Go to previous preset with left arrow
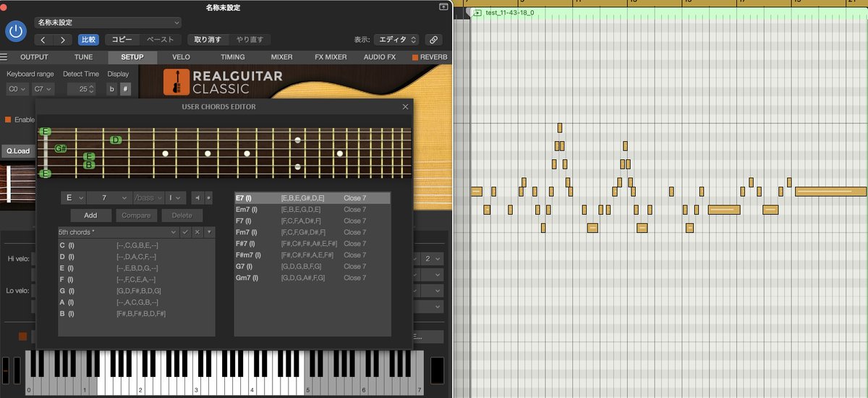Image resolution: width=868 pixels, height=398 pixels. click(45, 40)
